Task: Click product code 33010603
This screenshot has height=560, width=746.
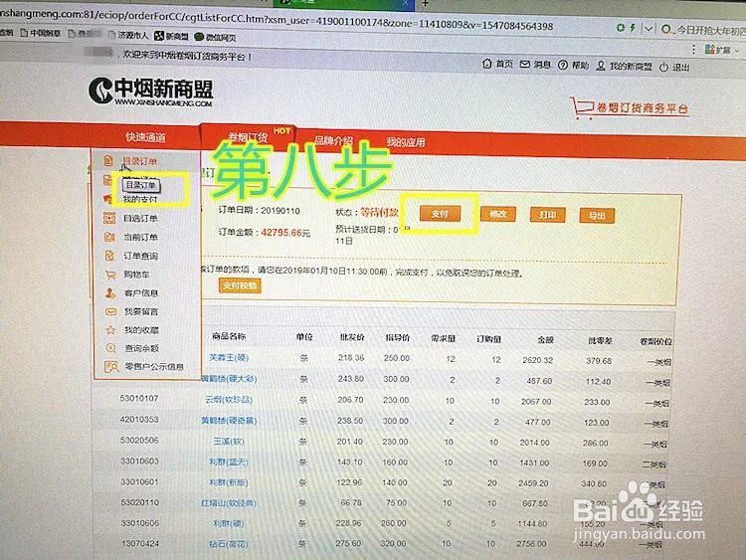Action: pyautogui.click(x=139, y=461)
